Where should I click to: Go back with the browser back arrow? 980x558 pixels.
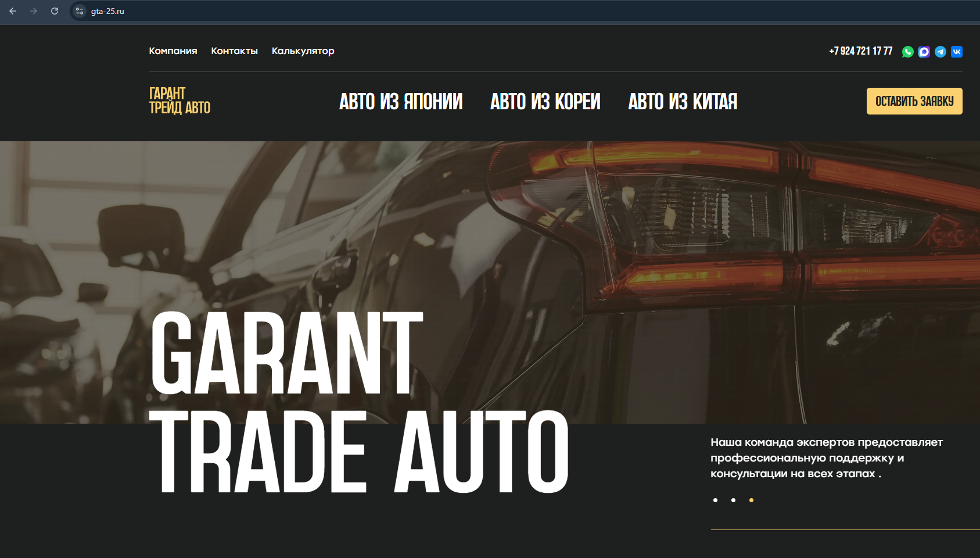coord(13,11)
